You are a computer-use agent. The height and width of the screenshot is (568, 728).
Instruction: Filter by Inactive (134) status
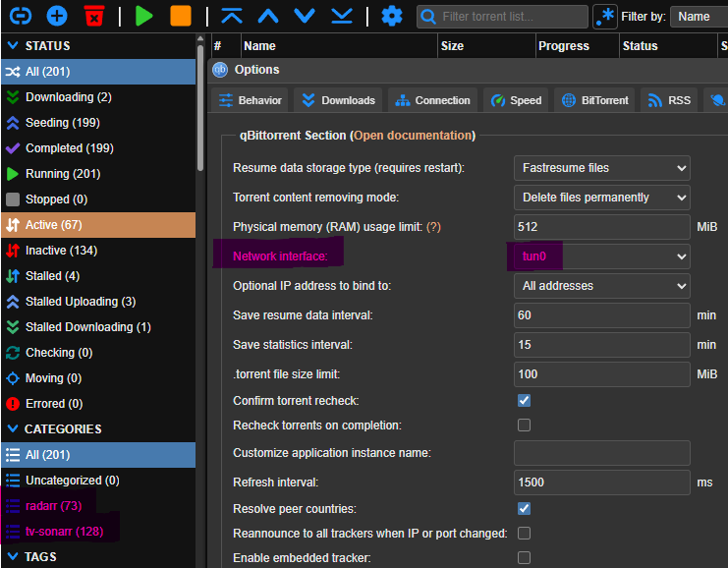click(x=98, y=251)
